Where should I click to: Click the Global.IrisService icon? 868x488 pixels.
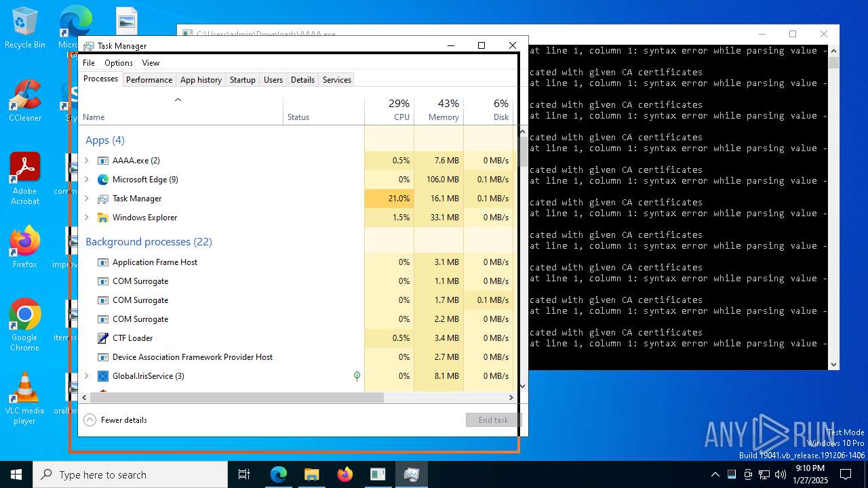pyautogui.click(x=103, y=376)
